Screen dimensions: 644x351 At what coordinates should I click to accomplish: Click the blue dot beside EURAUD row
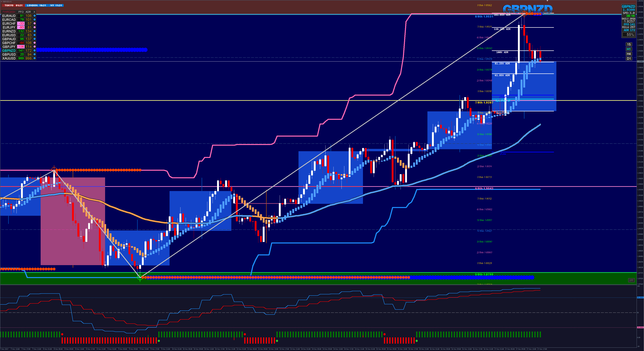point(35,16)
